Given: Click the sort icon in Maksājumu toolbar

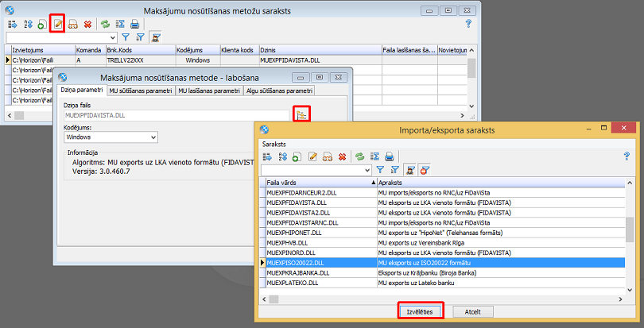Looking at the screenshot, I should [27, 23].
